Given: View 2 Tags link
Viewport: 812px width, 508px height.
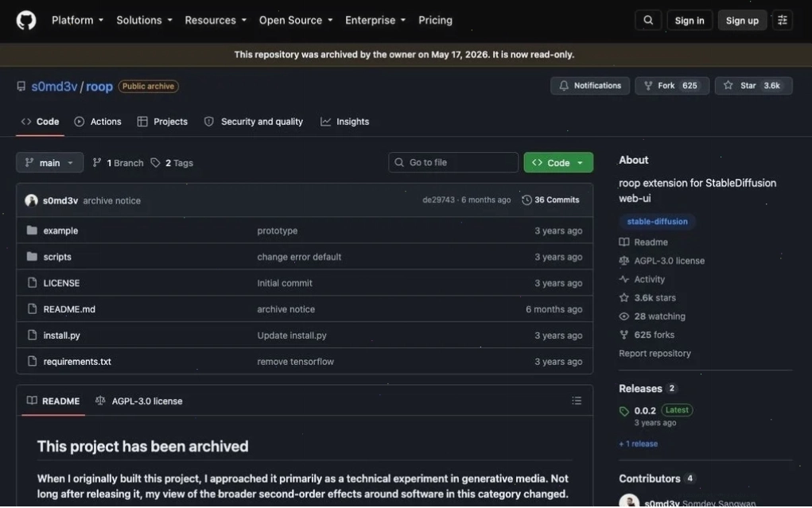Looking at the screenshot, I should tap(172, 163).
